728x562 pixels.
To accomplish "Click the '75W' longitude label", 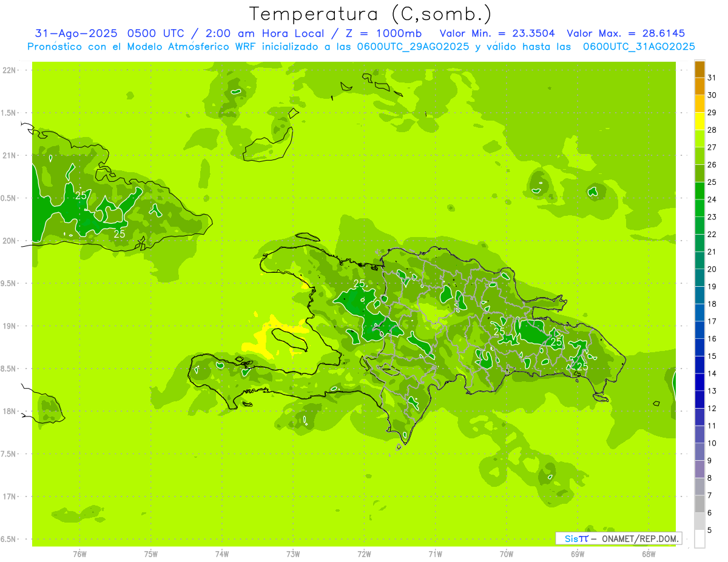I will (151, 554).
